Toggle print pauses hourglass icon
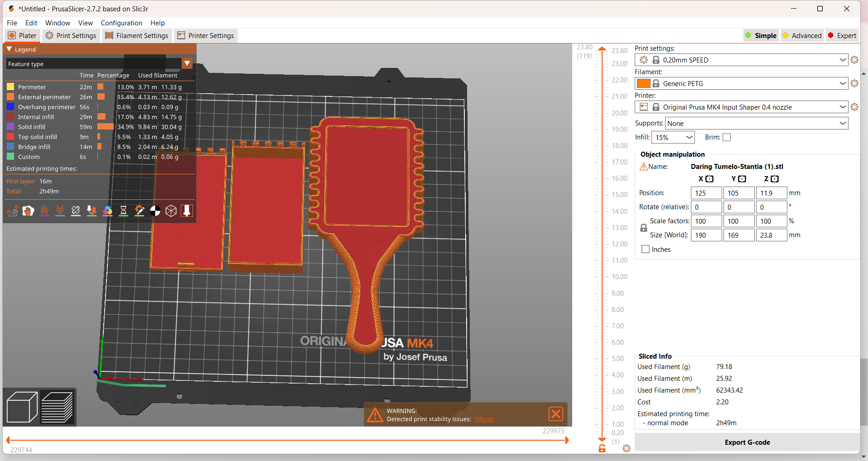The height and width of the screenshot is (461, 868). pos(123,211)
